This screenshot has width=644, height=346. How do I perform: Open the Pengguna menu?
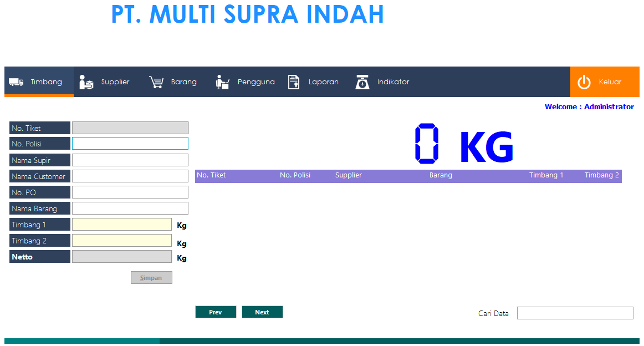[245, 82]
